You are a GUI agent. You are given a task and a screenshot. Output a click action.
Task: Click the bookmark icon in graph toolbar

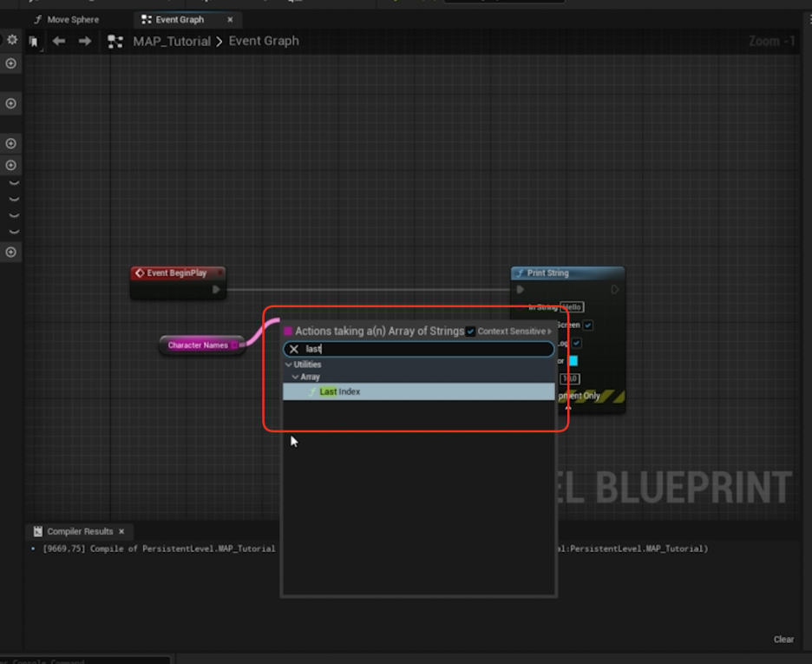pos(34,42)
